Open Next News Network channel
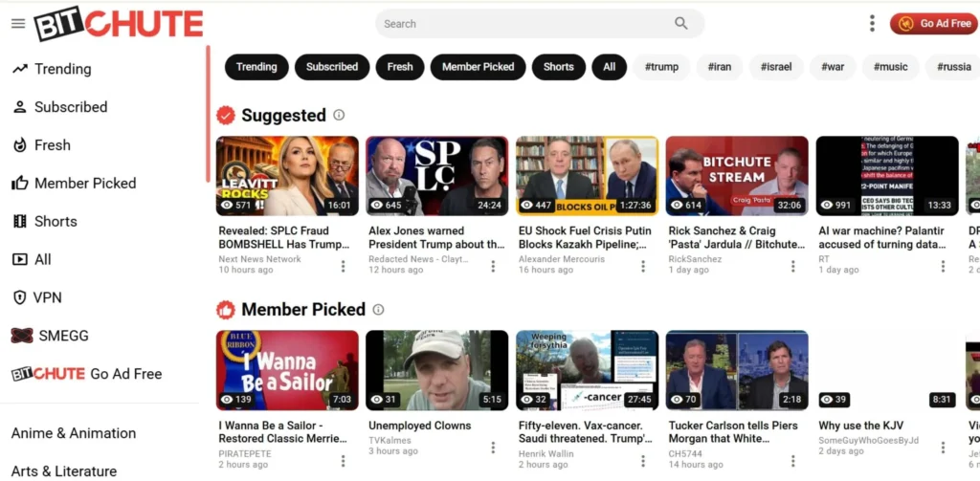The image size is (980, 481). pyautogui.click(x=259, y=258)
